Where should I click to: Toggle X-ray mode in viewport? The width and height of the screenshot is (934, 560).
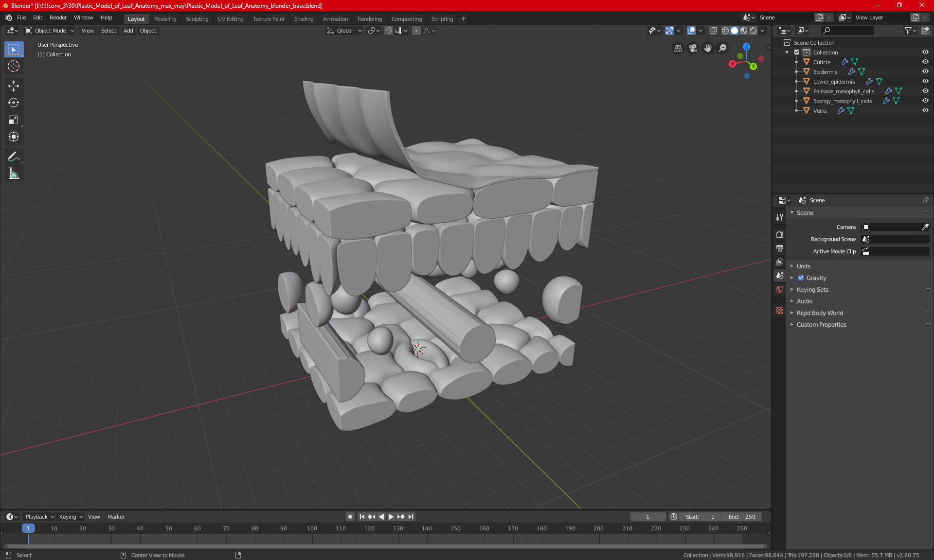pos(713,31)
